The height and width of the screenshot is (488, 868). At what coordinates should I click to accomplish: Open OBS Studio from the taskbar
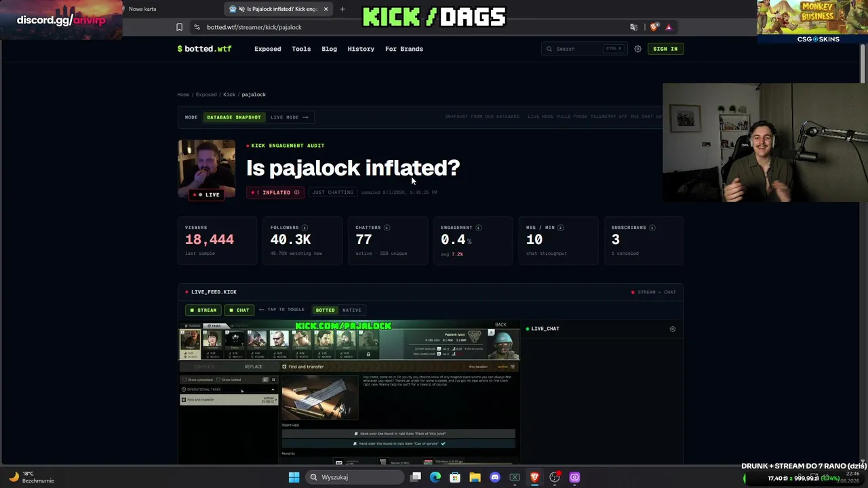coord(555,477)
